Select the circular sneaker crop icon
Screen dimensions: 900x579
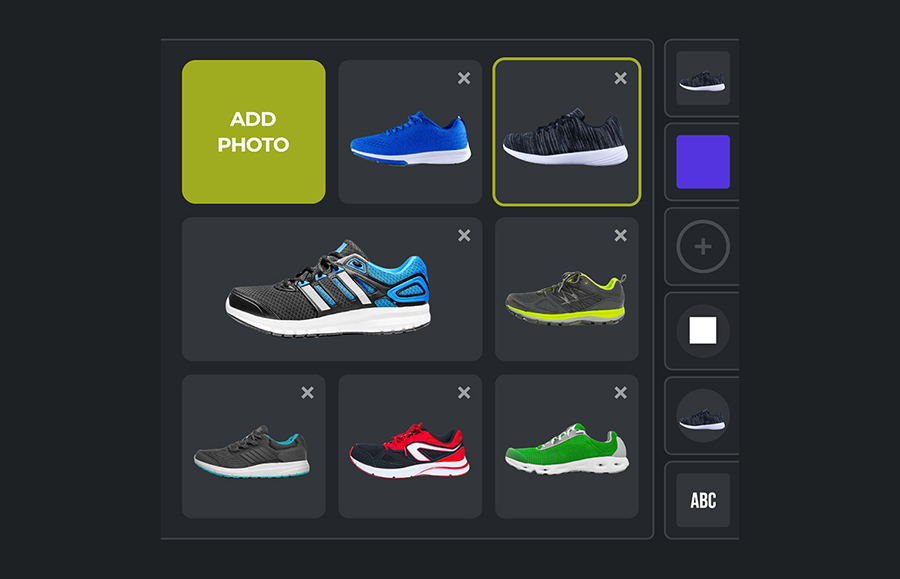pyautogui.click(x=703, y=416)
